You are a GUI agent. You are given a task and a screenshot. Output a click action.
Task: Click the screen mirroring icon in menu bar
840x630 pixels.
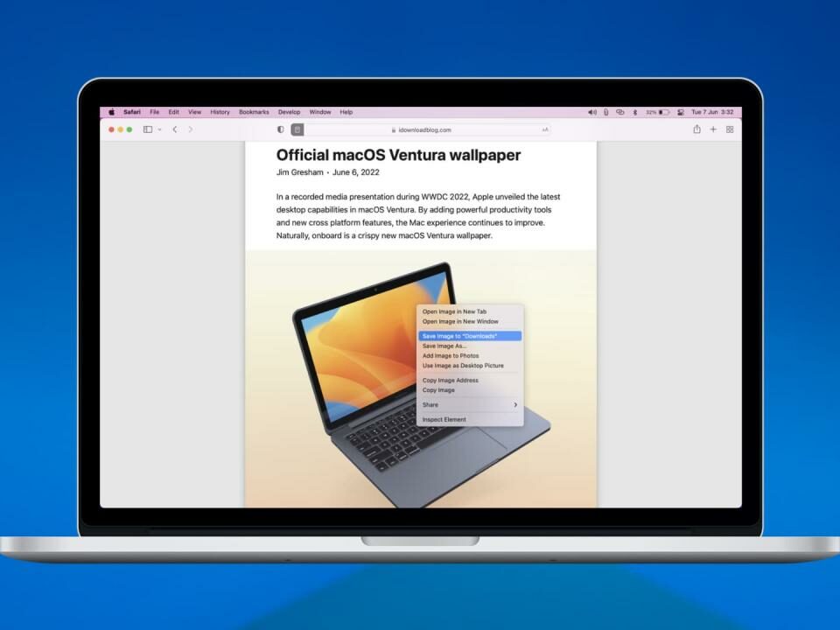click(x=620, y=112)
